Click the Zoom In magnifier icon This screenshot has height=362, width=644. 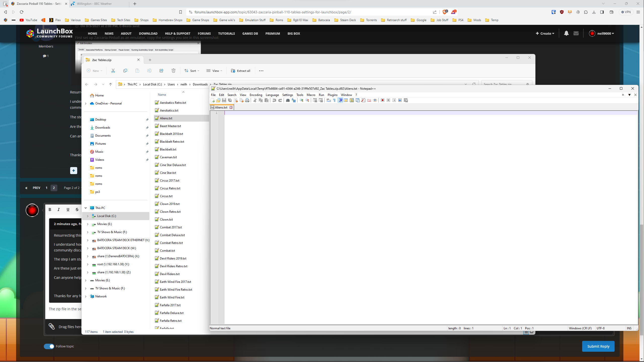[x=302, y=100]
